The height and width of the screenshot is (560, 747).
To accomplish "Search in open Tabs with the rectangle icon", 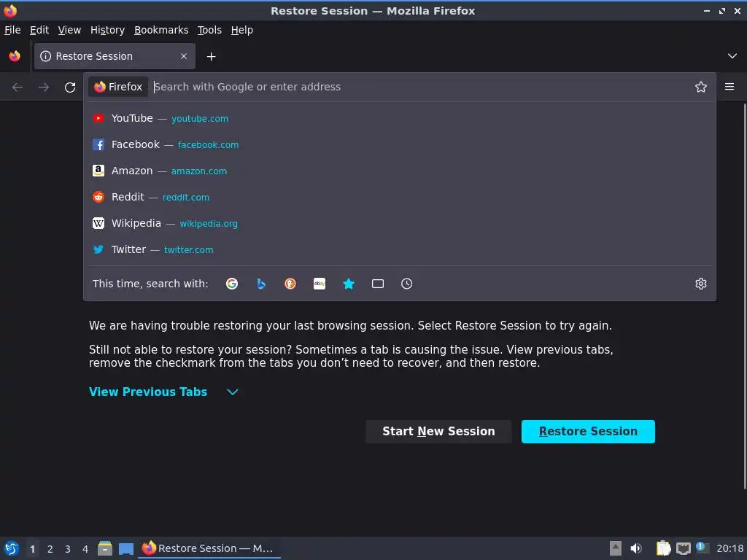I will click(x=378, y=284).
